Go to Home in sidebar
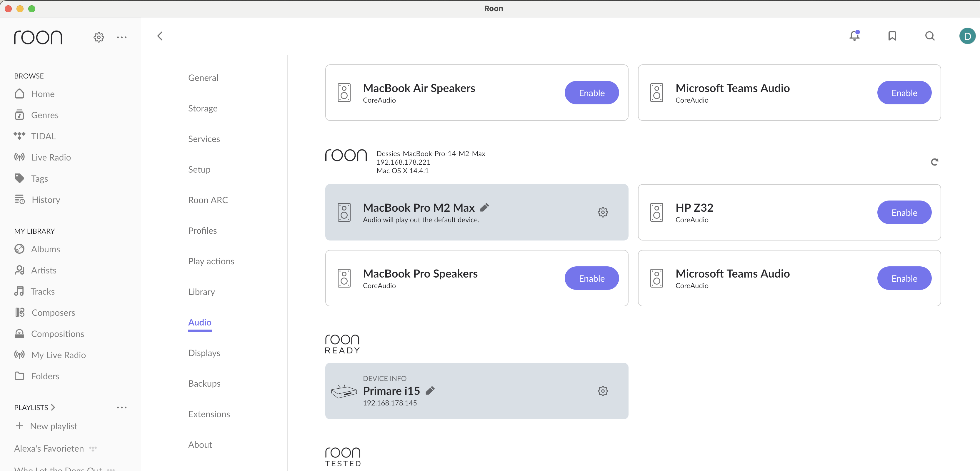Viewport: 980px width, 471px height. click(35, 94)
